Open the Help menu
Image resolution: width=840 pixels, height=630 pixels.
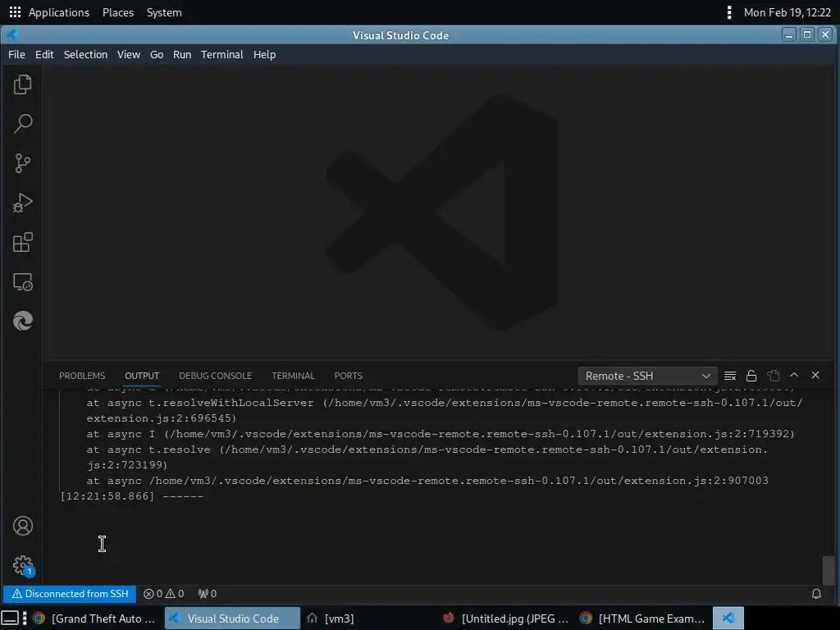pos(265,55)
